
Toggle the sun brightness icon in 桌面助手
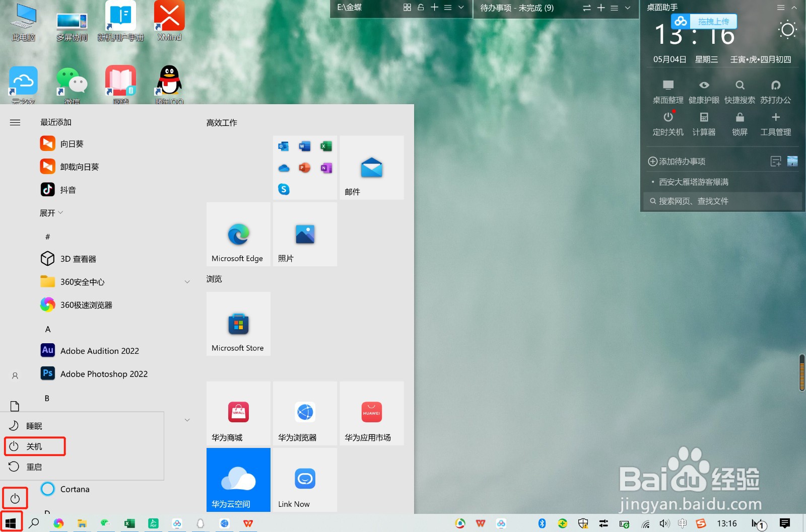[787, 30]
